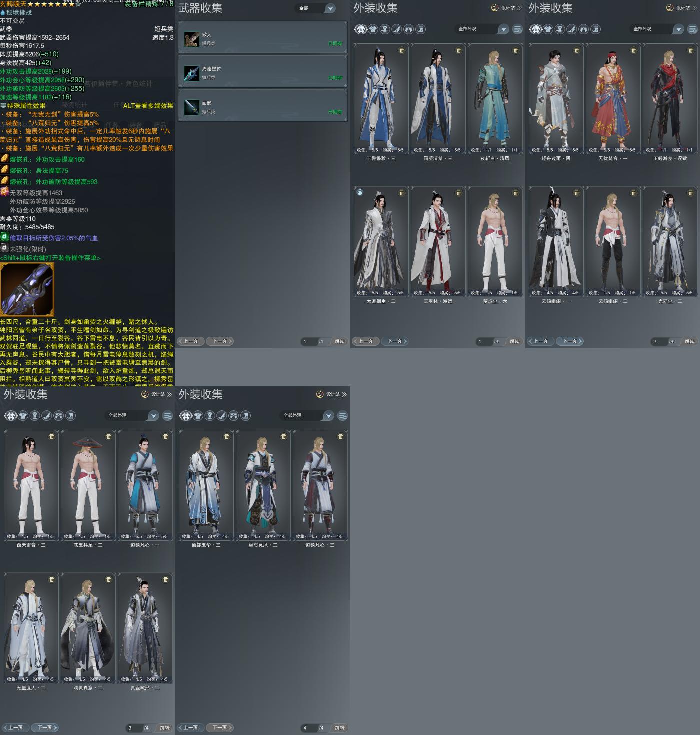
Task: Click the trash icon on the 真峦藏形·二 card
Action: point(166,579)
